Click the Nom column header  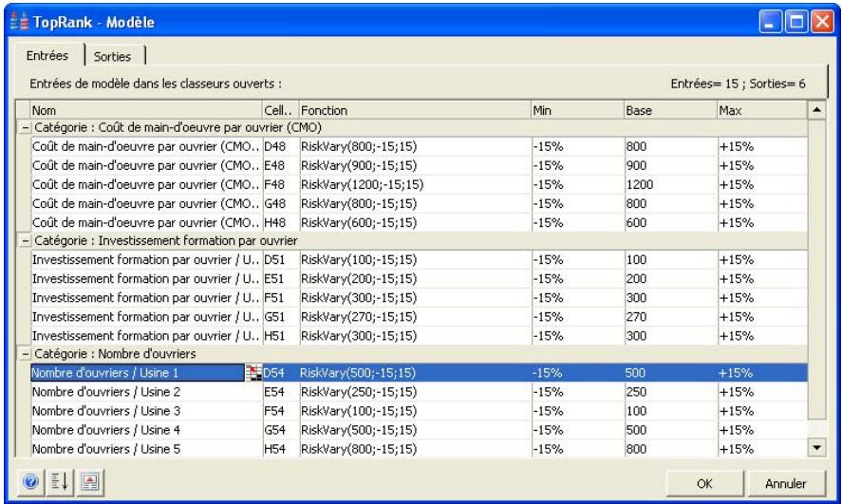(x=146, y=110)
